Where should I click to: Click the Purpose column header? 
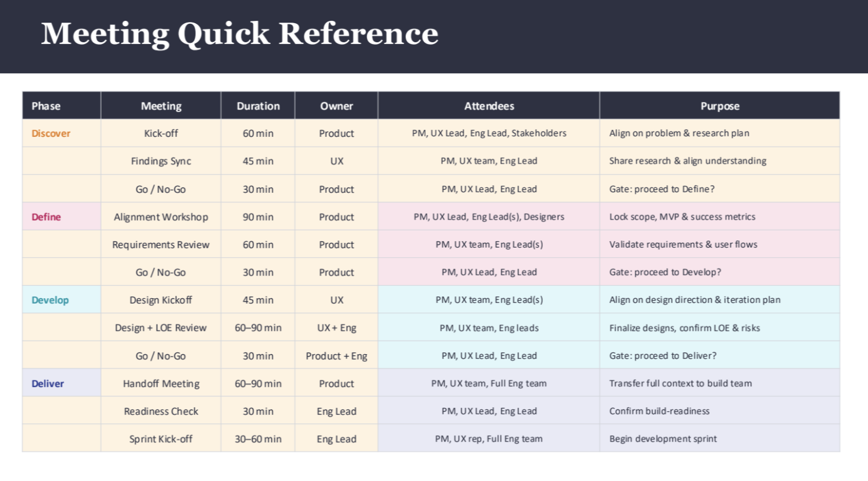(720, 105)
